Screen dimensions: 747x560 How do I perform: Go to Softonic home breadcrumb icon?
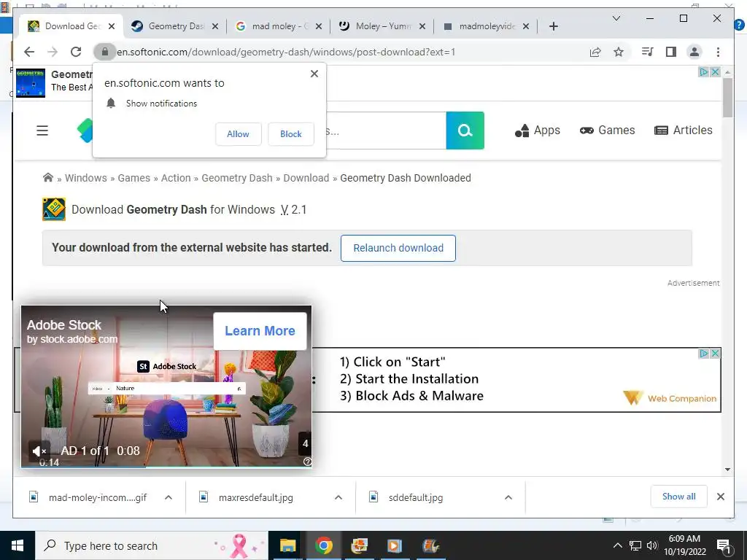click(x=47, y=178)
